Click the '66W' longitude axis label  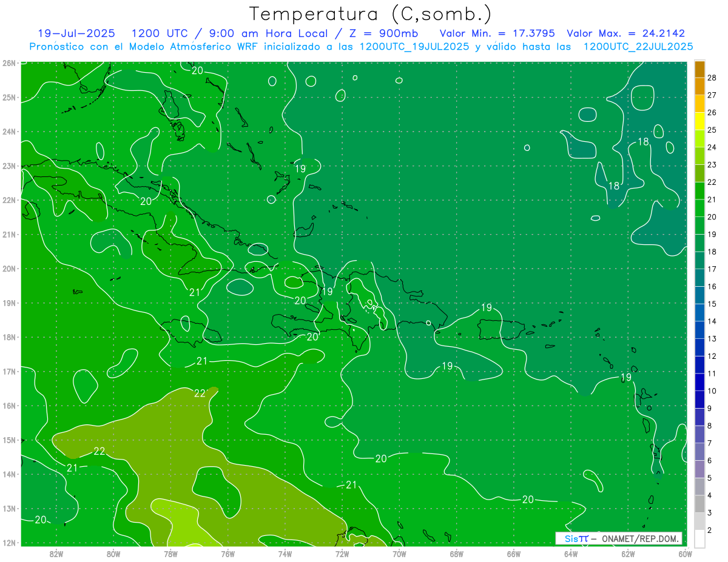(x=514, y=554)
